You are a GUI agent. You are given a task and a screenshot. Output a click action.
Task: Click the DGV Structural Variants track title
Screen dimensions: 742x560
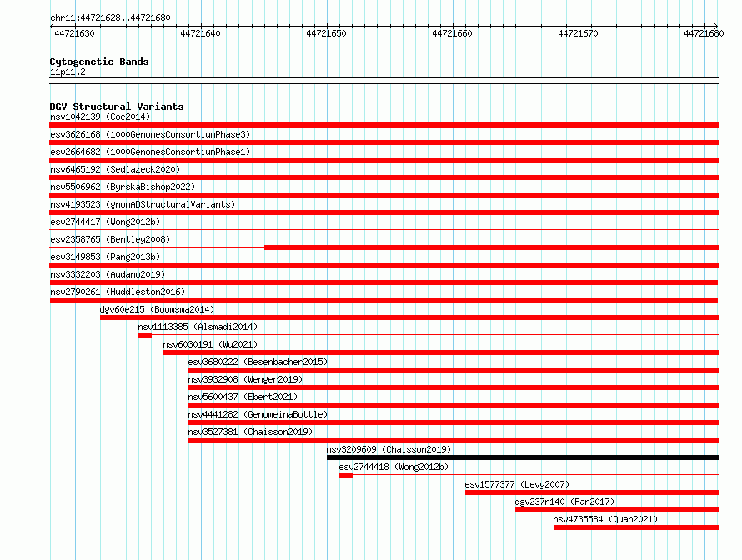pos(117,107)
